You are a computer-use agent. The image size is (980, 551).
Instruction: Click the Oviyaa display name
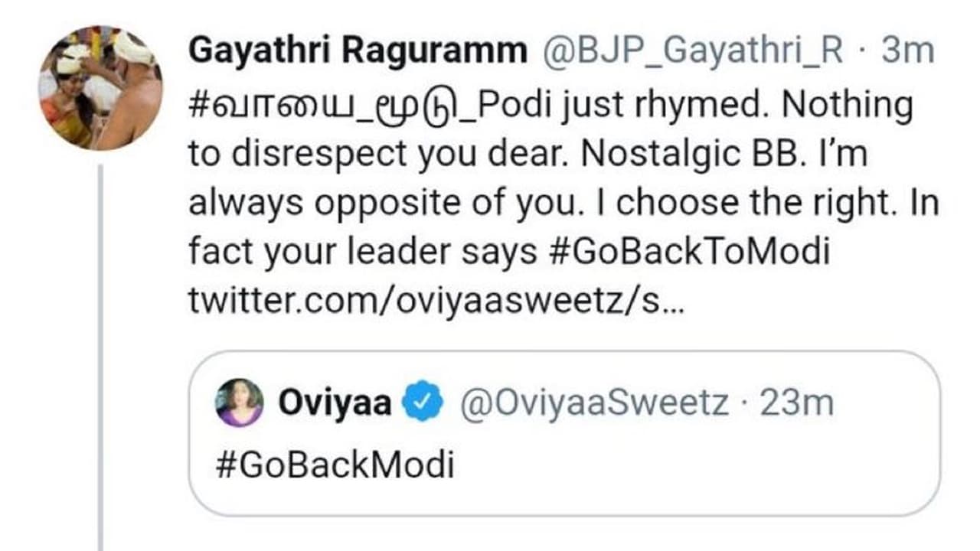[335, 403]
